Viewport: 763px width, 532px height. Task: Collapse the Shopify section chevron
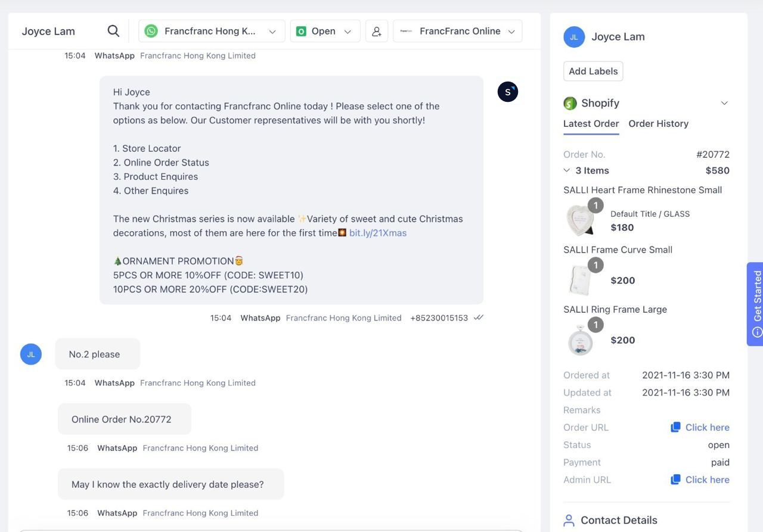click(724, 103)
